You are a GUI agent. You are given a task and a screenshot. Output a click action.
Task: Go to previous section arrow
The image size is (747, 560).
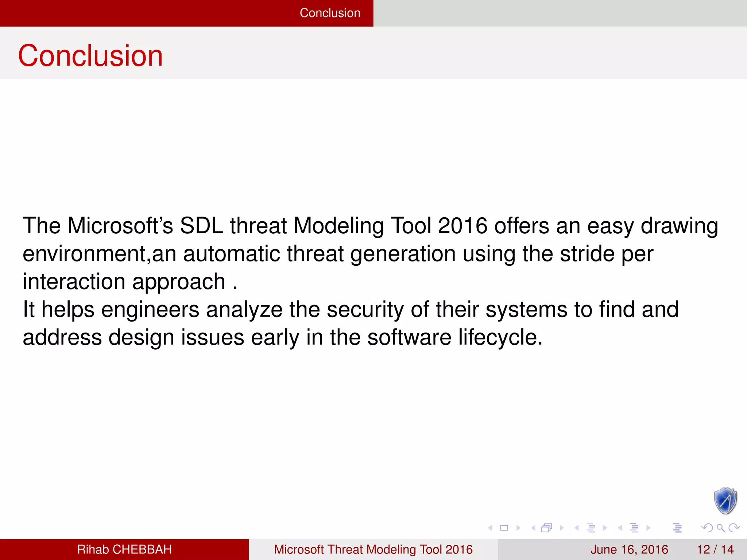pyautogui.click(x=620, y=528)
